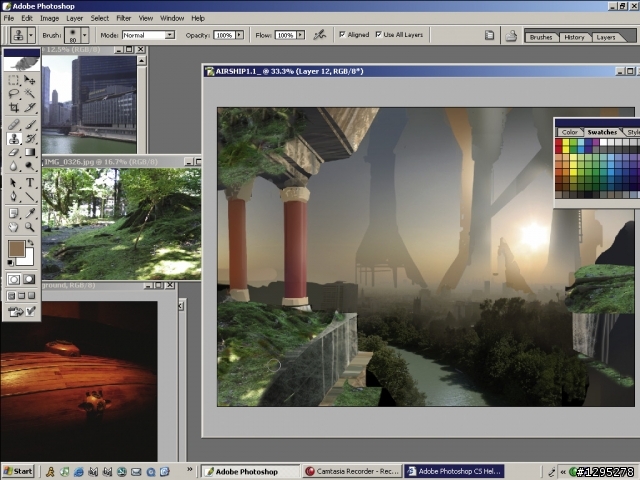Open the tool preset picker dropdown
This screenshot has width=640, height=480.
click(31, 35)
